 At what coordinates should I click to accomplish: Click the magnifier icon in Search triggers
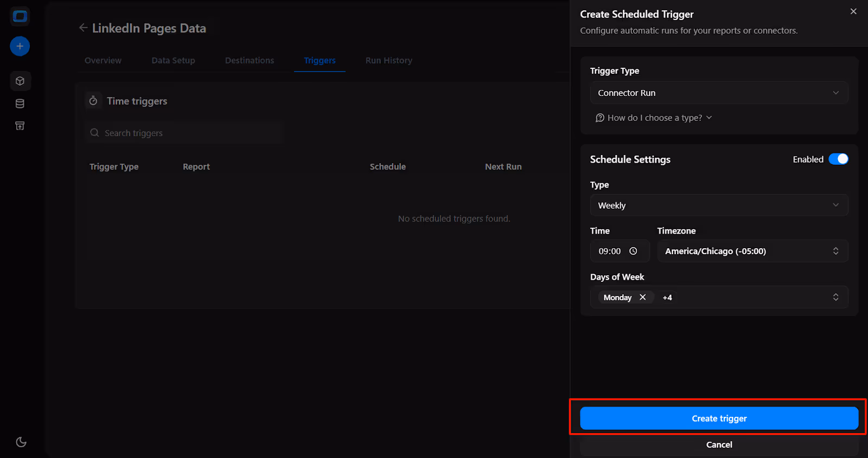point(94,133)
